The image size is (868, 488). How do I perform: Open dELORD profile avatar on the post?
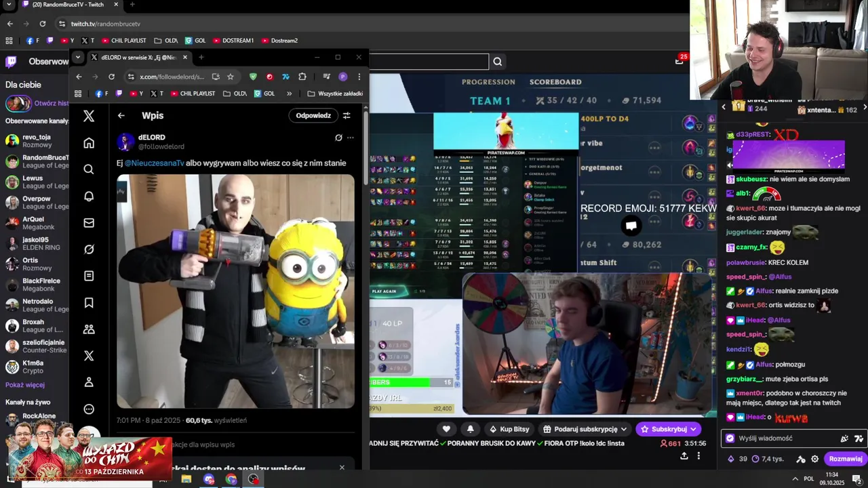[125, 142]
